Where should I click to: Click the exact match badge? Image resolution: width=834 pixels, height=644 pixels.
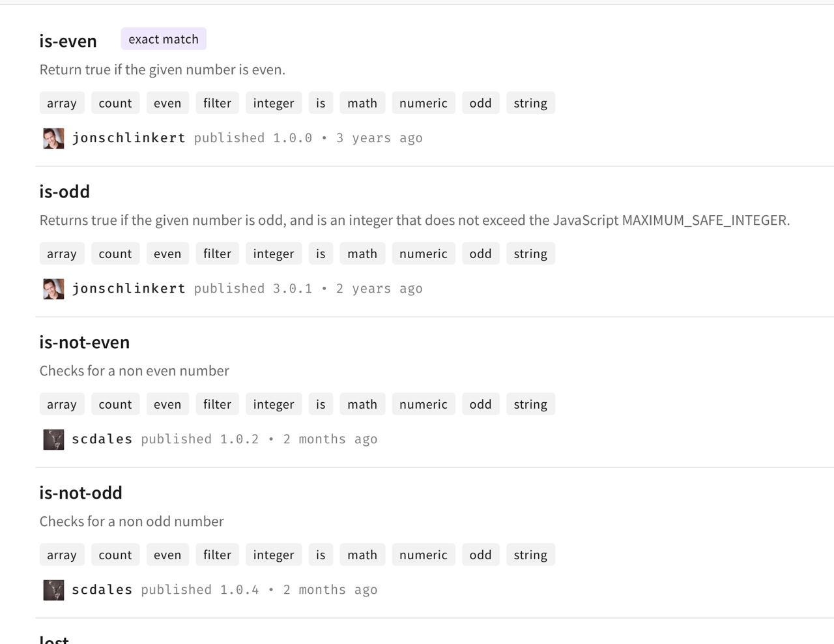164,39
